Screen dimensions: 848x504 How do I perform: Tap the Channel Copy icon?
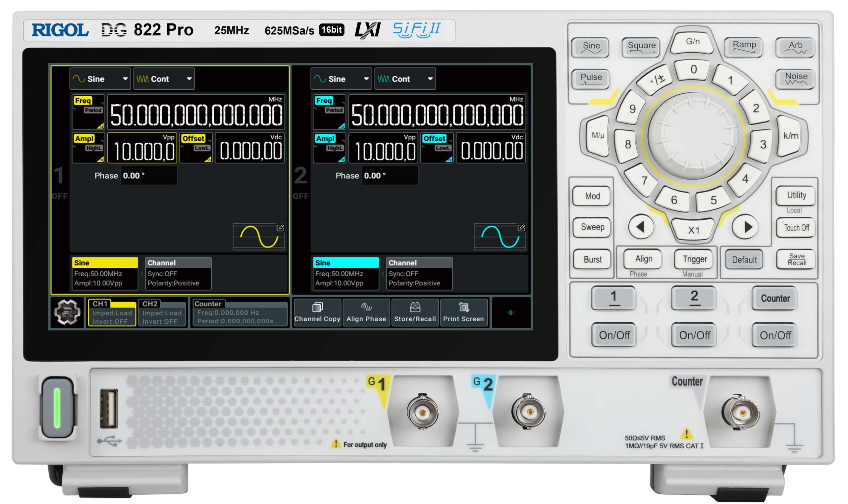tap(317, 312)
